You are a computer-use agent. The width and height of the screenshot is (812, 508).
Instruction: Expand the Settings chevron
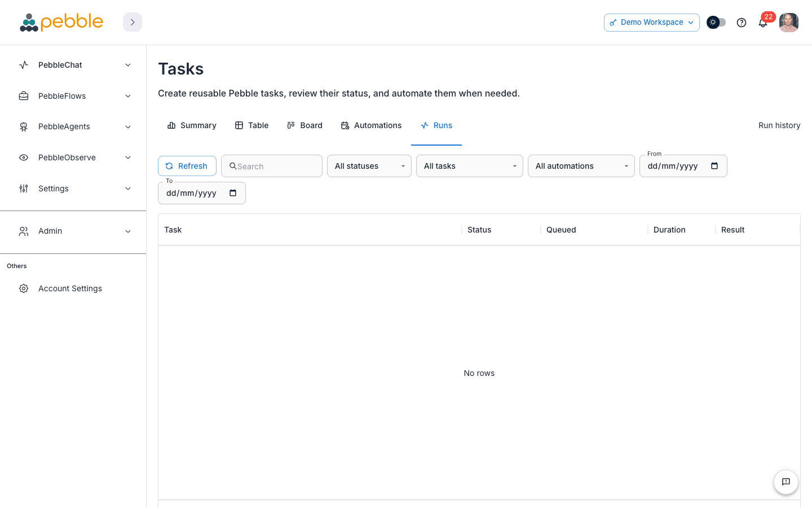click(128, 189)
